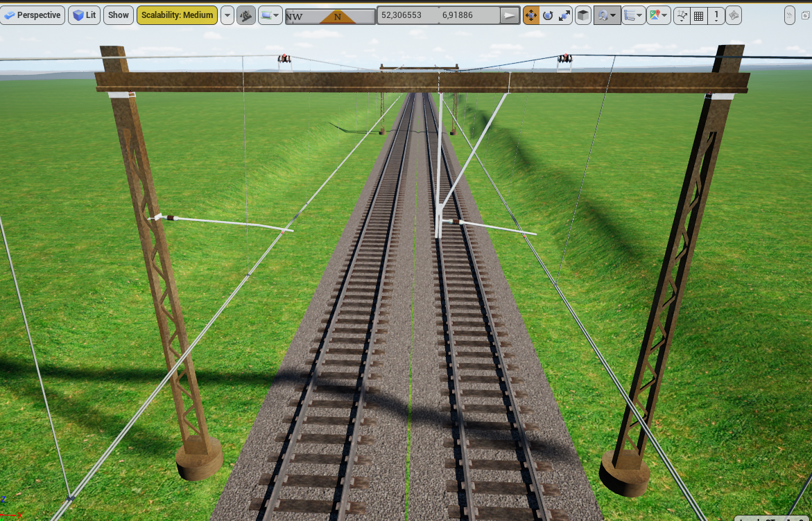Click the compass heading bar
812x521 pixels.
point(330,16)
